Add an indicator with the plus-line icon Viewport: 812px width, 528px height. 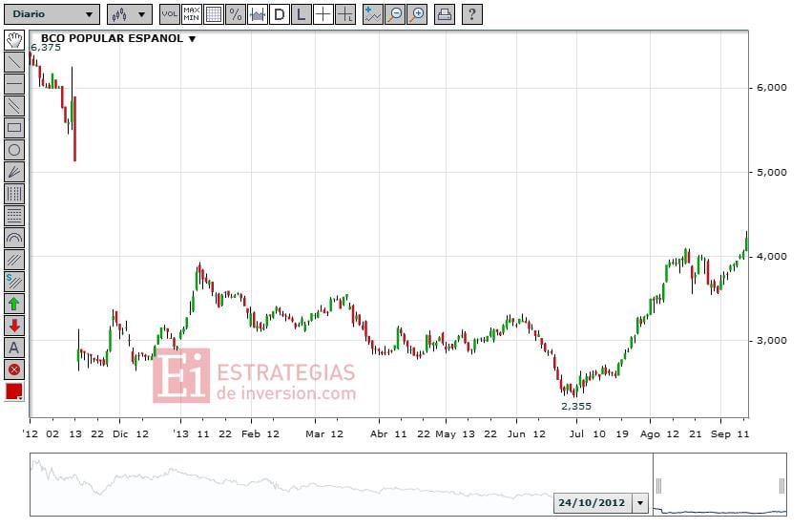(x=373, y=14)
